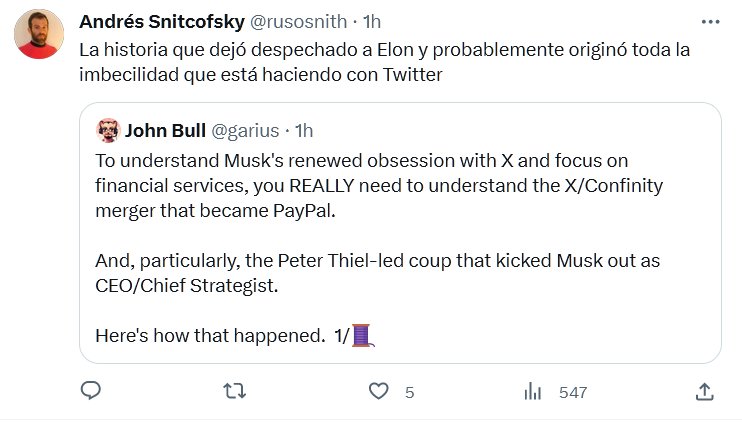
Task: Open John Bull's small avatar
Action: (x=107, y=130)
